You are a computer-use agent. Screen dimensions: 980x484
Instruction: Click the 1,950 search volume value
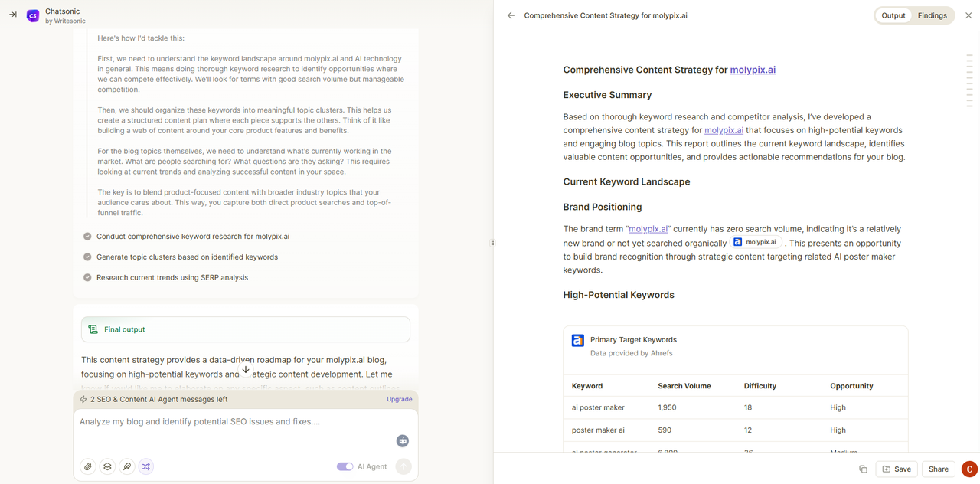pos(667,407)
